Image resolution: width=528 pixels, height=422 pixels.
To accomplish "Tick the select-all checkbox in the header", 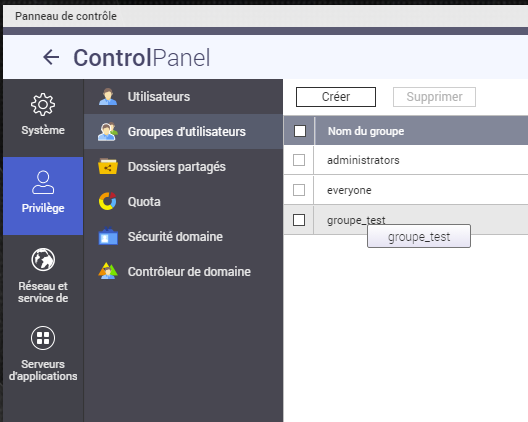I will click(300, 131).
